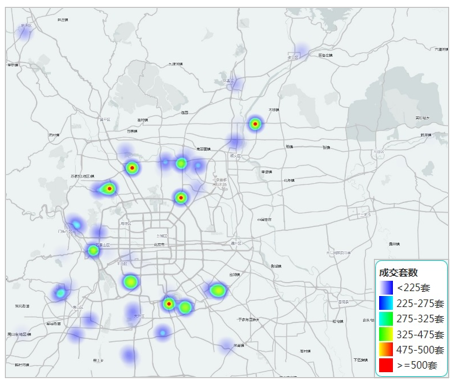Click the green hotspot between two small blue spots
Screen dimensions: 454x385
tap(181, 163)
